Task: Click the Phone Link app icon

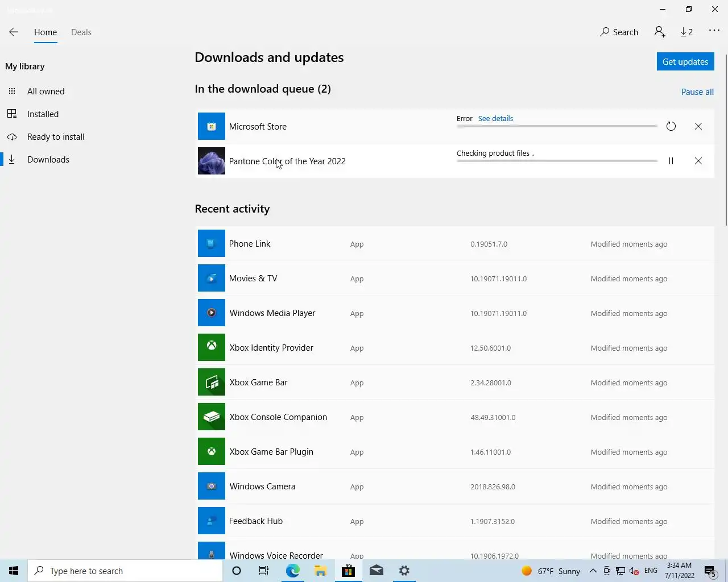Action: pyautogui.click(x=212, y=244)
